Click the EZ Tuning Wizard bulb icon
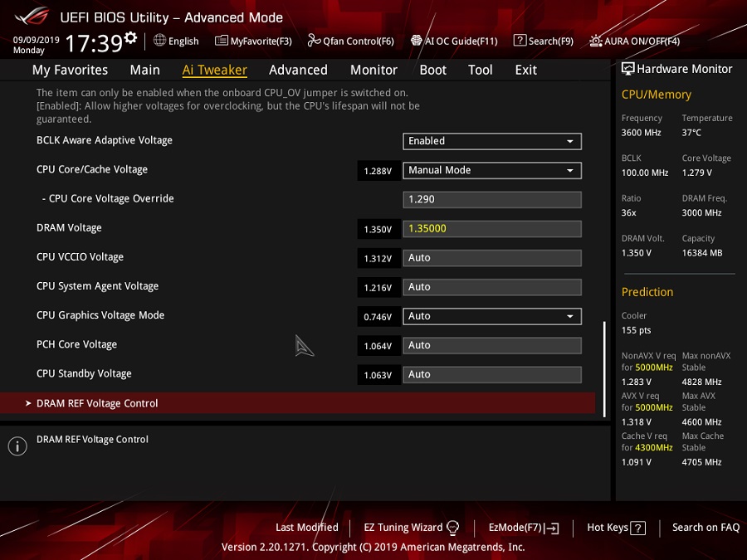Screen dimensions: 747x560 [x=452, y=527]
